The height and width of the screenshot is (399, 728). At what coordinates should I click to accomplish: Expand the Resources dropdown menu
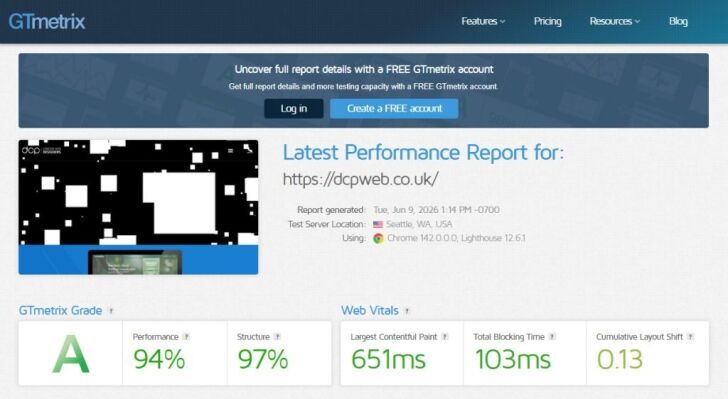click(615, 21)
